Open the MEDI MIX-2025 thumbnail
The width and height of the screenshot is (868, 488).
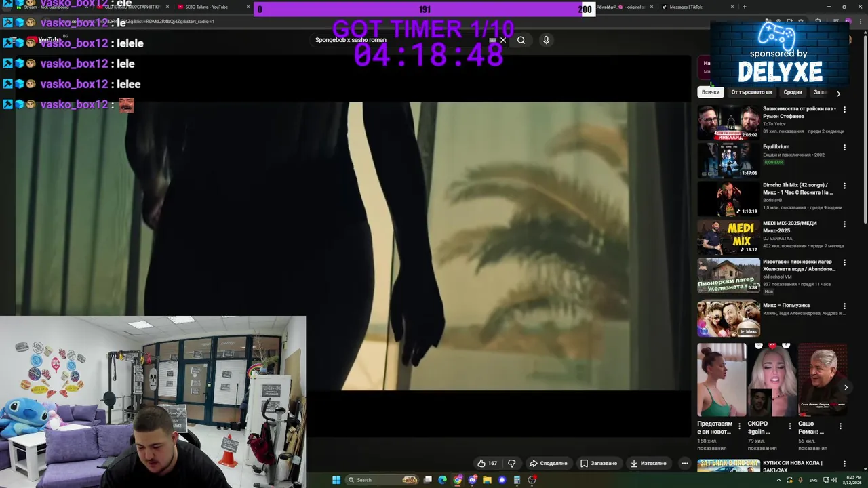729,237
